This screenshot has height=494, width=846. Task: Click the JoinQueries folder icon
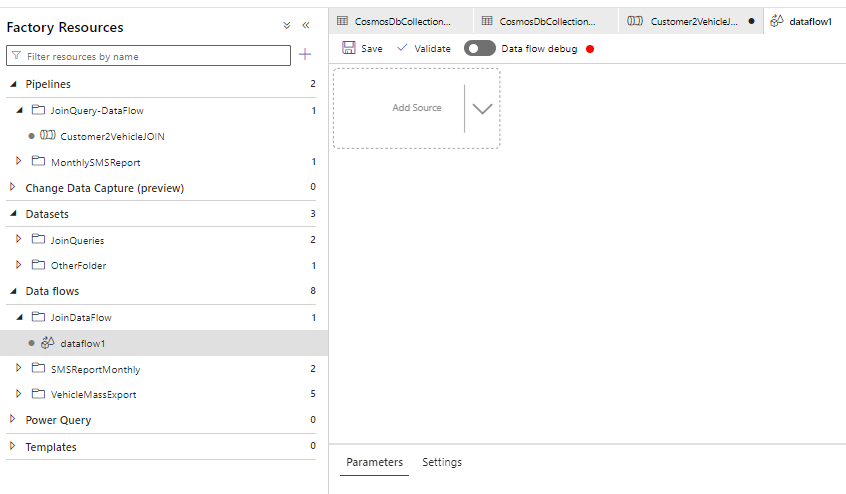pyautogui.click(x=38, y=240)
